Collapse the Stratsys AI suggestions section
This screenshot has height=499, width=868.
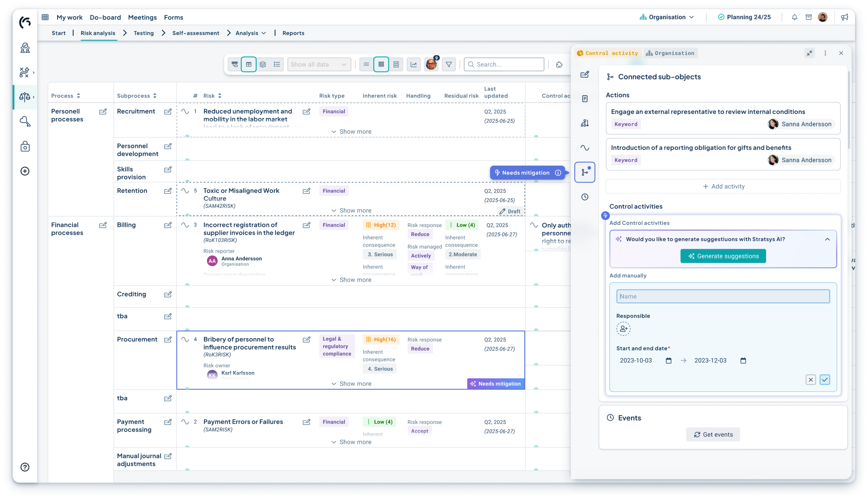pyautogui.click(x=827, y=239)
